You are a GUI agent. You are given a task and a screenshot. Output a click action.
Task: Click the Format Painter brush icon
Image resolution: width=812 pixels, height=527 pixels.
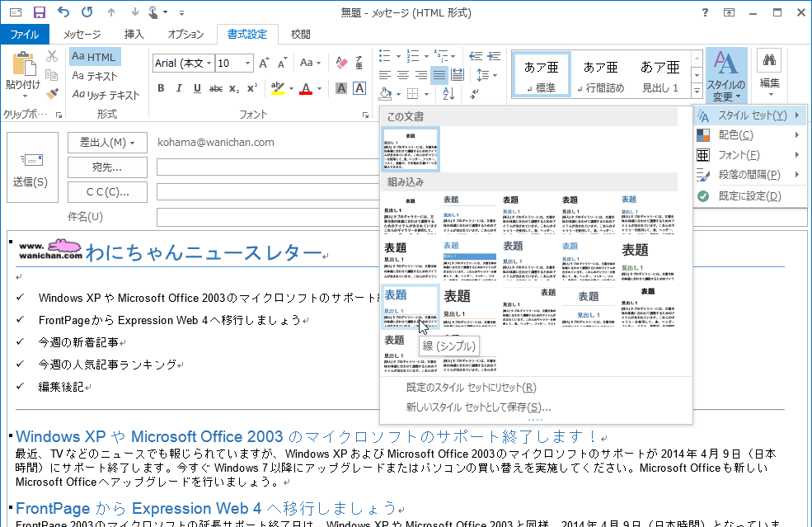(52, 94)
